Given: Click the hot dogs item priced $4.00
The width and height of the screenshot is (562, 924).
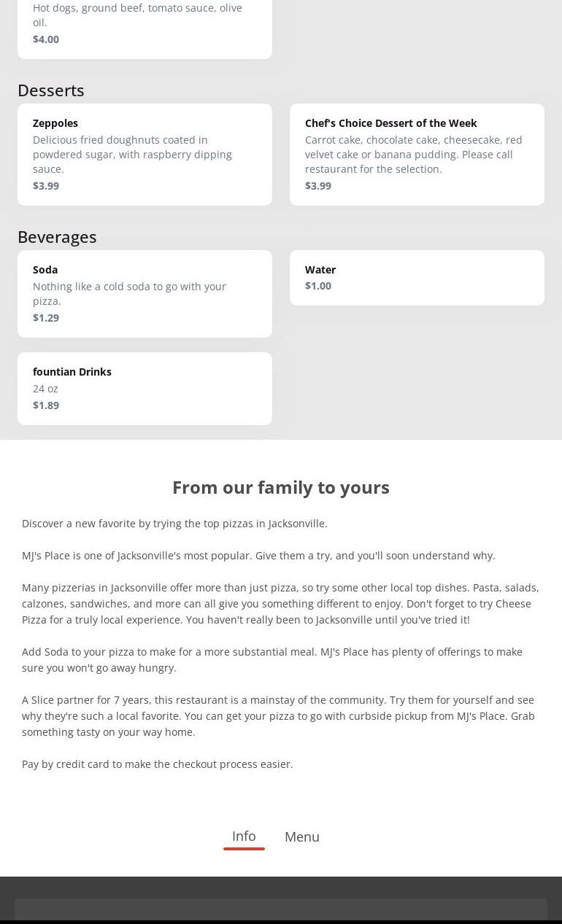Looking at the screenshot, I should [145, 26].
